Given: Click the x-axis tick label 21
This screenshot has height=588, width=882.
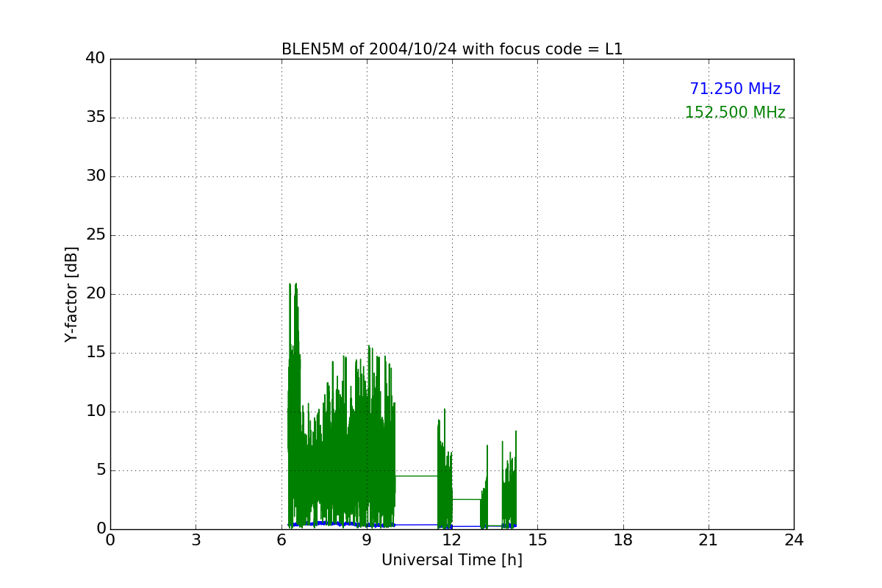Looking at the screenshot, I should (x=709, y=539).
